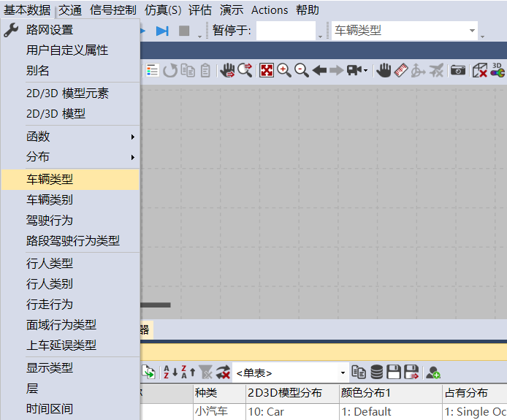Click the cube with red X icon
507x420 pixels.
(480, 70)
